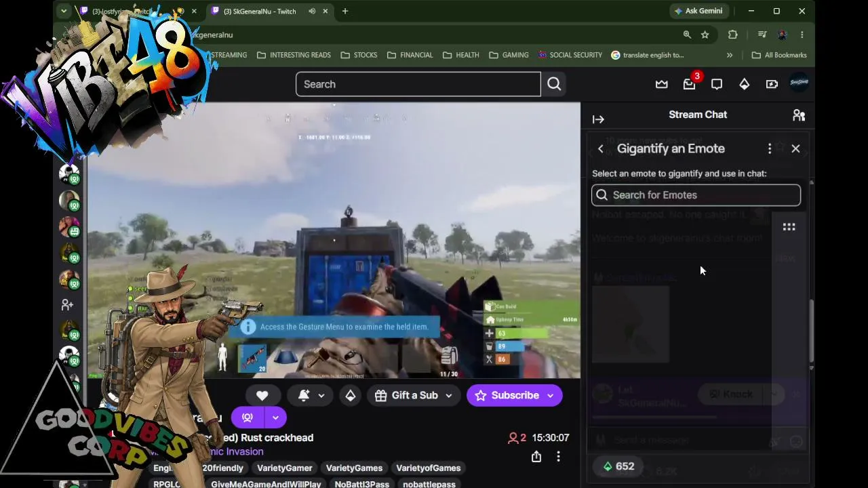Open the translate english to bookmark
Viewport: 868px width, 488px height.
(x=648, y=55)
